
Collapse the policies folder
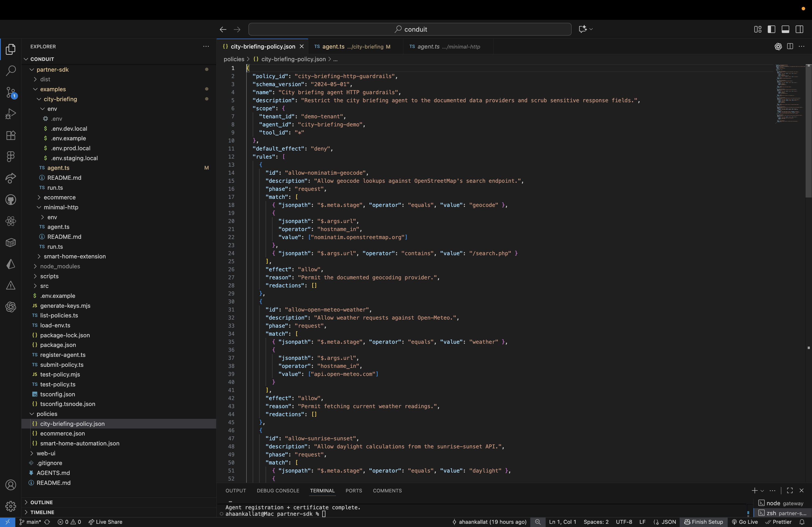pos(47,414)
